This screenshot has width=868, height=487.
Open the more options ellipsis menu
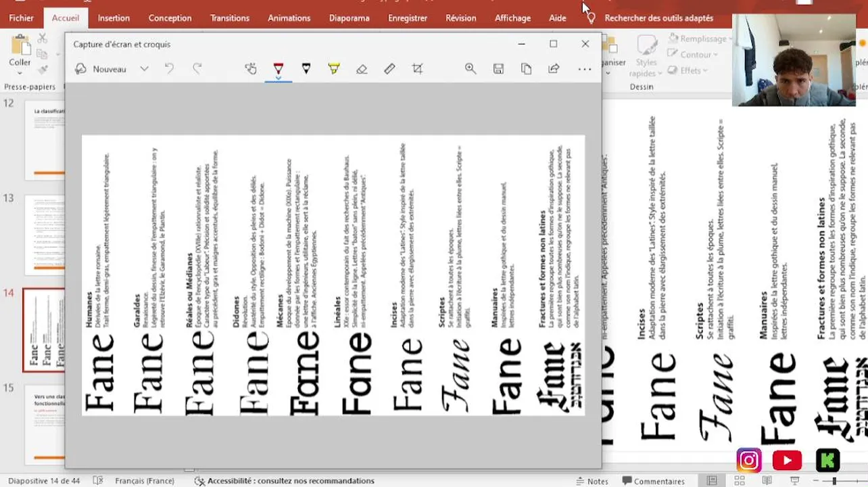(585, 69)
